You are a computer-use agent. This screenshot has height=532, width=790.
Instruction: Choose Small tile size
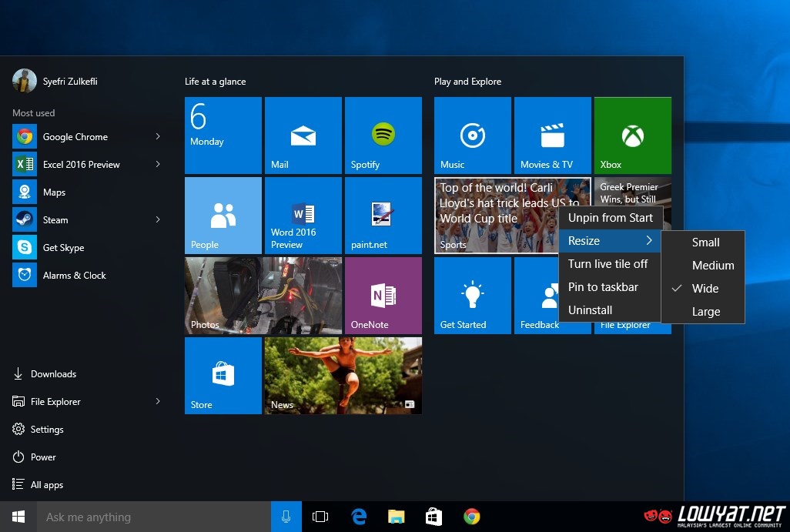click(x=705, y=243)
